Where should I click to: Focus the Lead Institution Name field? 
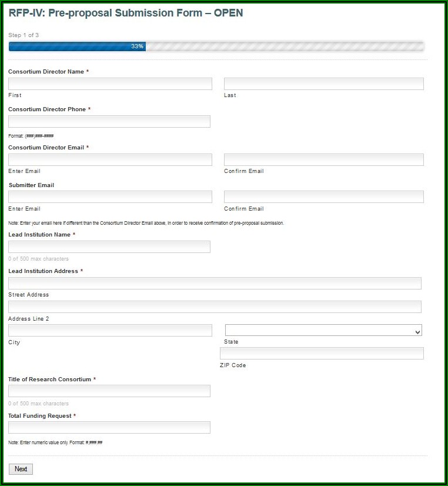pos(109,247)
